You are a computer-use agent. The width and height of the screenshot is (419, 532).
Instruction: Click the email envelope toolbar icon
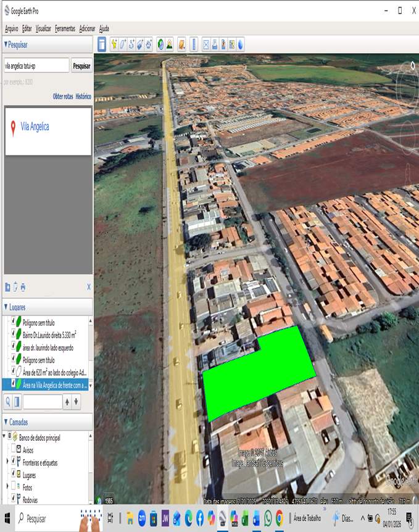pyautogui.click(x=206, y=44)
